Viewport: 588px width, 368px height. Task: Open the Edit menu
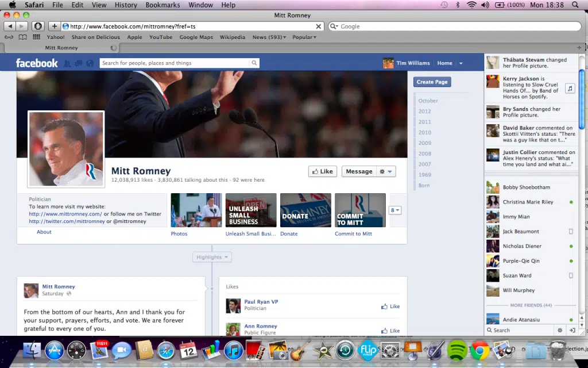point(78,5)
